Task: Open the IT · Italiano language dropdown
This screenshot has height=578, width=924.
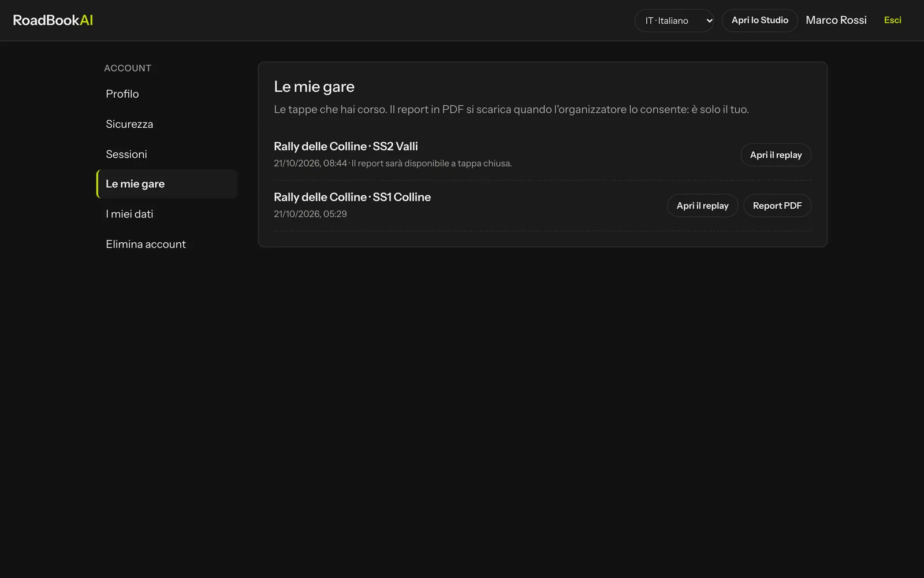Action: tap(674, 20)
